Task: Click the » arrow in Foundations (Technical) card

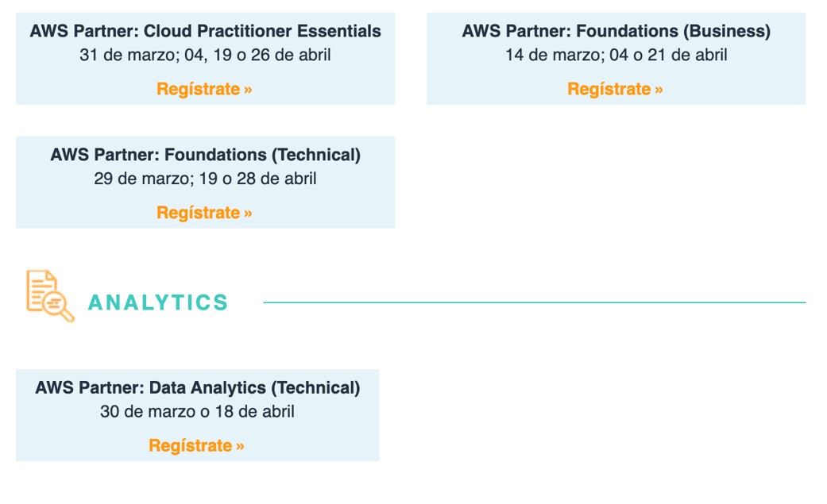Action: click(x=248, y=214)
